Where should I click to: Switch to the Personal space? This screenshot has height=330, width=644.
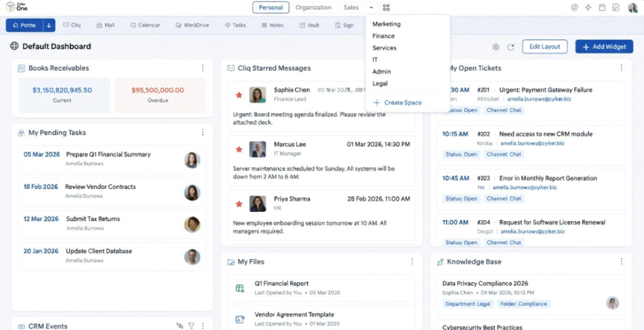coord(270,8)
